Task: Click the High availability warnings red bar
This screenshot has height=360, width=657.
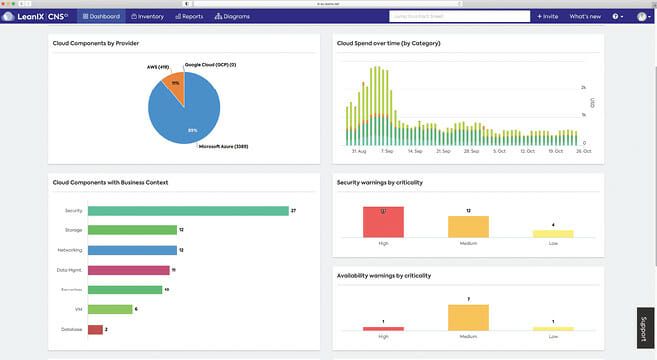Action: [x=383, y=329]
